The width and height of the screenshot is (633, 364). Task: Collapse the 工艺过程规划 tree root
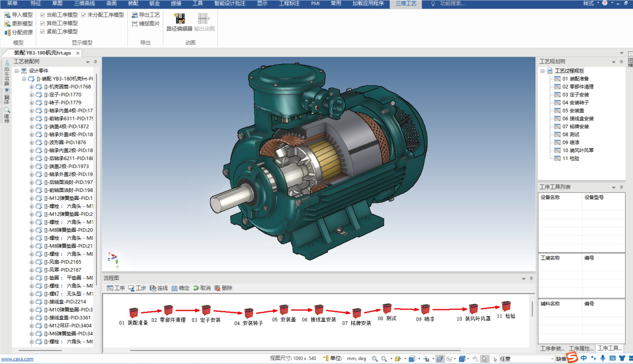point(542,71)
